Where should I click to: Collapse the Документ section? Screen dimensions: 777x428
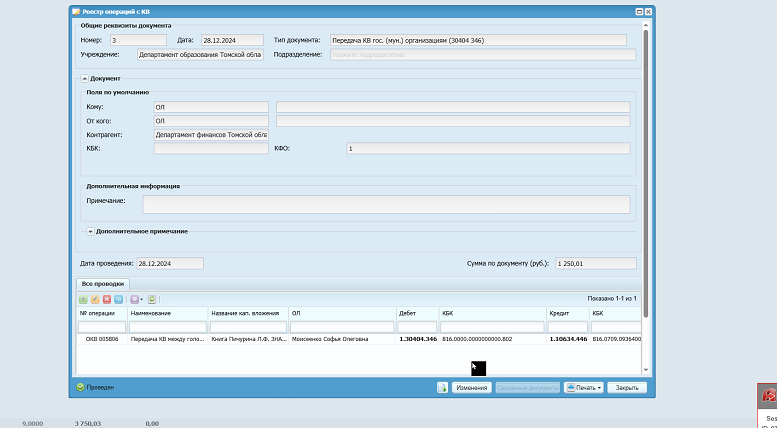85,78
